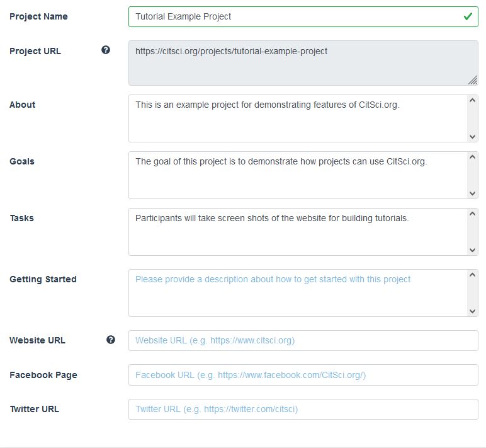Select the Facebook Page URL field
The width and height of the screenshot is (486, 448).
(x=303, y=375)
